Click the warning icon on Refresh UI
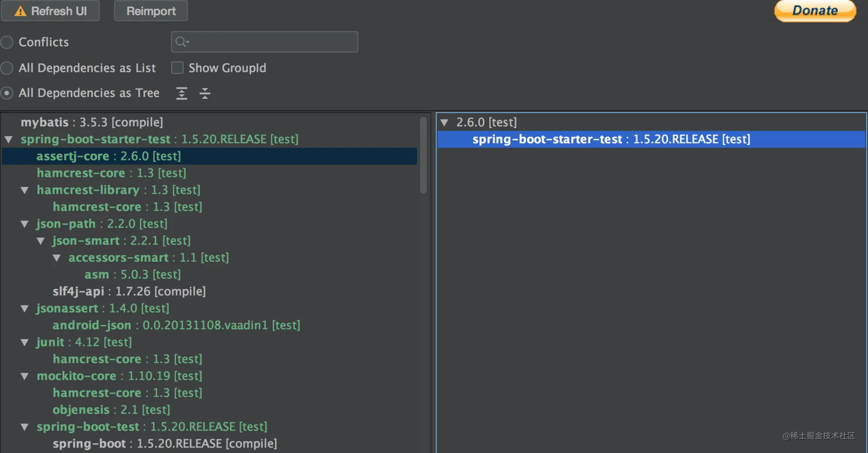Viewport: 868px width, 453px height. click(20, 11)
